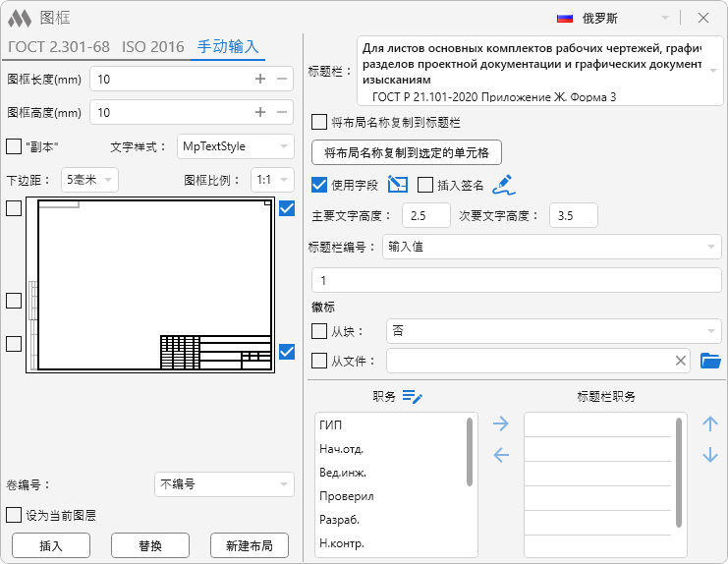Move title block role down
The image size is (728, 564).
point(710,455)
